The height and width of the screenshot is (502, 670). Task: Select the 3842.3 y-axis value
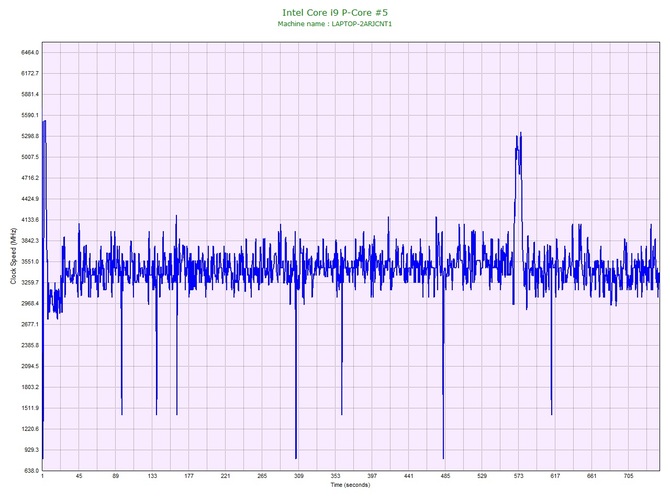click(x=30, y=241)
